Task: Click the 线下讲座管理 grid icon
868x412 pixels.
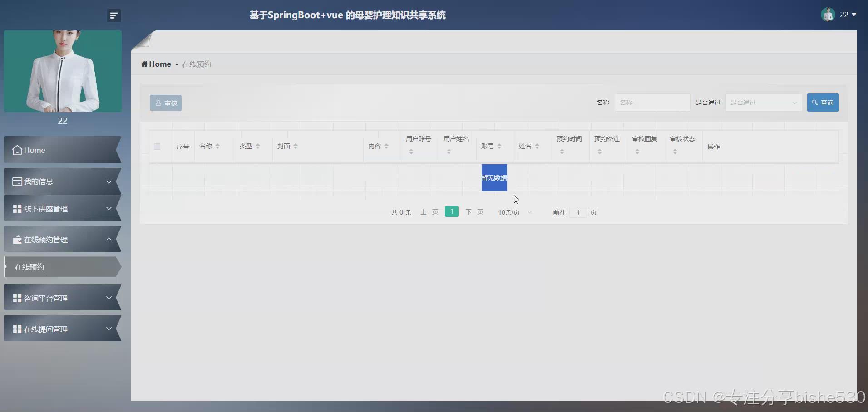Action: tap(17, 209)
